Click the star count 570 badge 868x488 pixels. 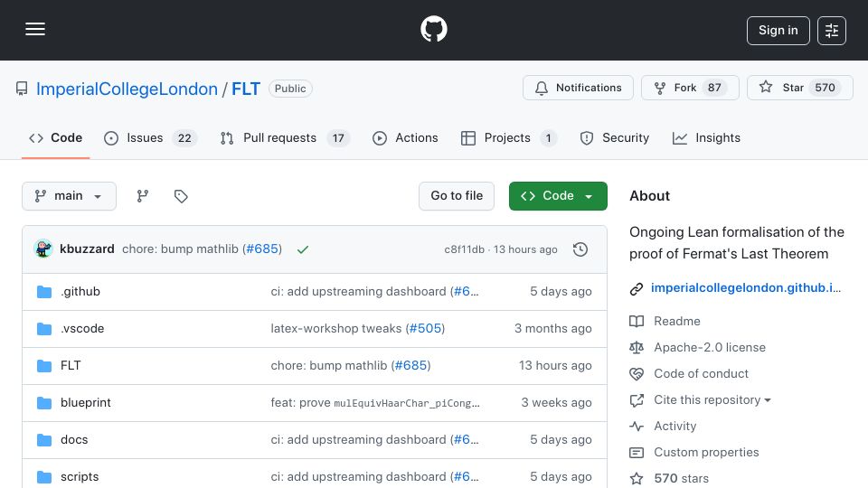tap(825, 88)
